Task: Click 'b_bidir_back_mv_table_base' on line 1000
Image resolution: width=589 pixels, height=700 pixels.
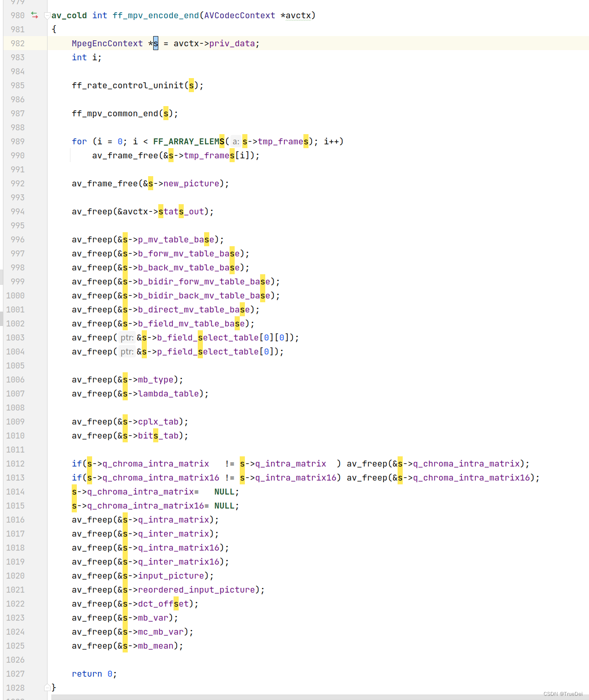Action: [204, 295]
